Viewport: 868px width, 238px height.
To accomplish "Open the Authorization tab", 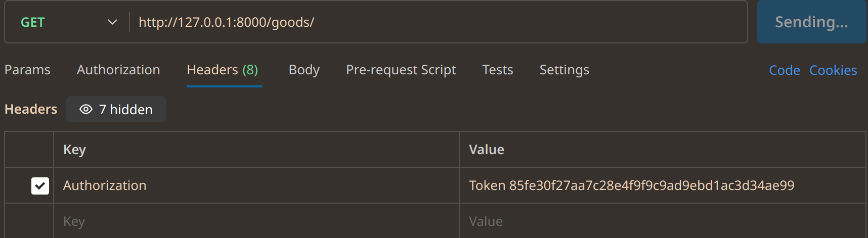I will click(118, 70).
